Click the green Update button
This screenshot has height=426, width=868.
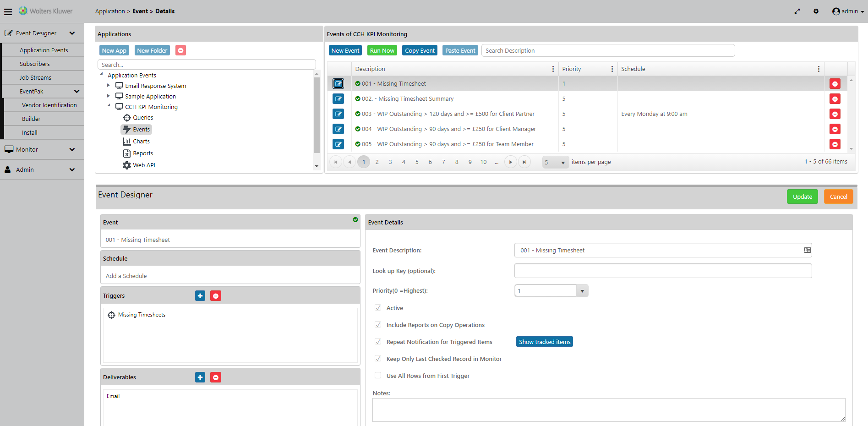click(802, 197)
